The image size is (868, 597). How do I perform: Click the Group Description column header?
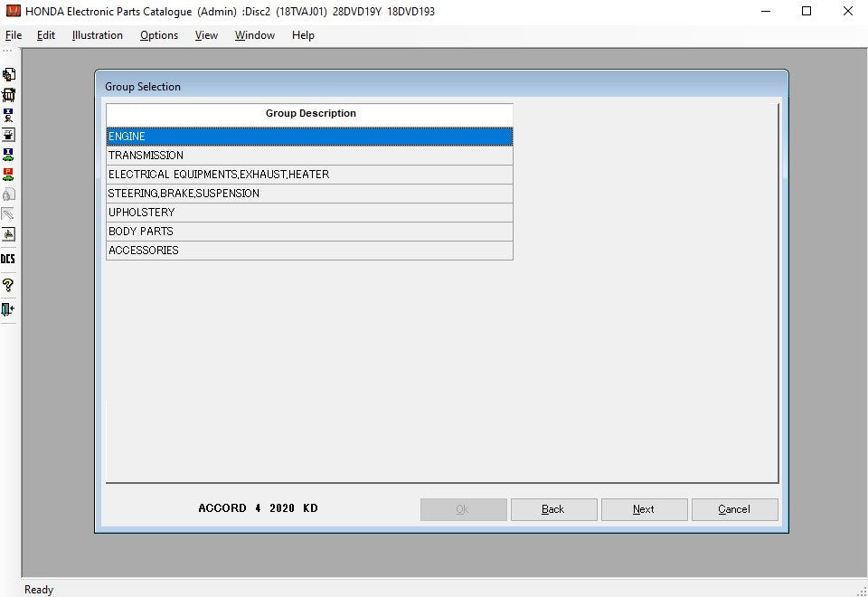[310, 114]
